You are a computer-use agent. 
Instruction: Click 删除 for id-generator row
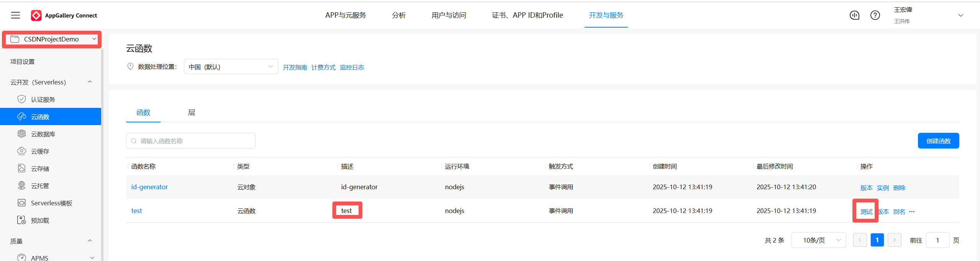click(x=899, y=188)
